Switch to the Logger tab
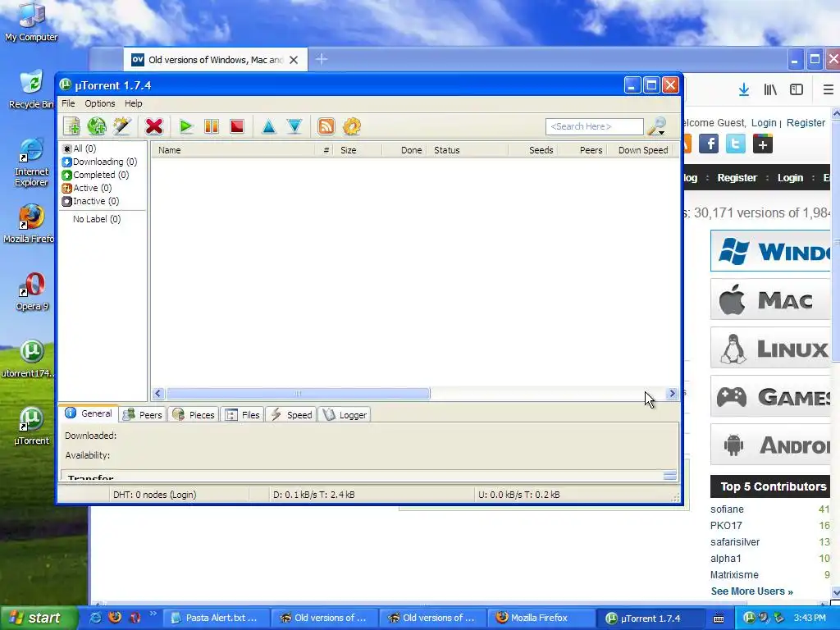840x630 pixels. coord(345,414)
